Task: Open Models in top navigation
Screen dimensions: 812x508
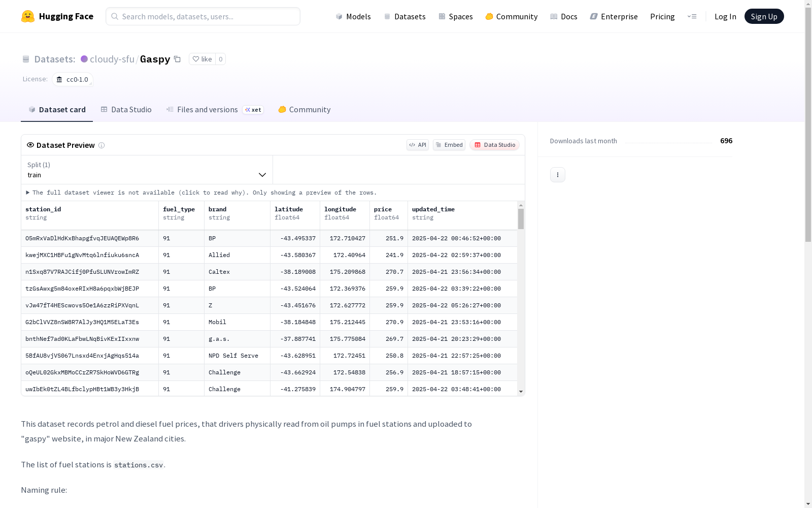Action: [x=353, y=16]
